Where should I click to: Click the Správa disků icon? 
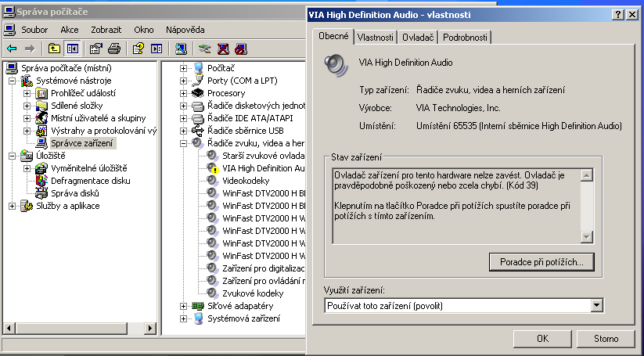coord(41,193)
